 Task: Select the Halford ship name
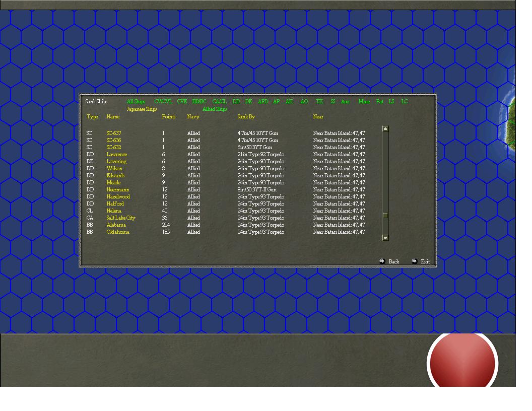click(115, 204)
